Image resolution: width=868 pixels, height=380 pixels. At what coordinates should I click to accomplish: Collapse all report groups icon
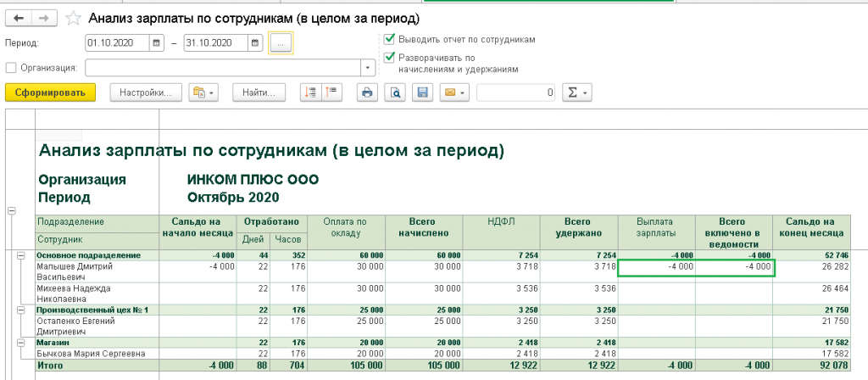coord(332,92)
